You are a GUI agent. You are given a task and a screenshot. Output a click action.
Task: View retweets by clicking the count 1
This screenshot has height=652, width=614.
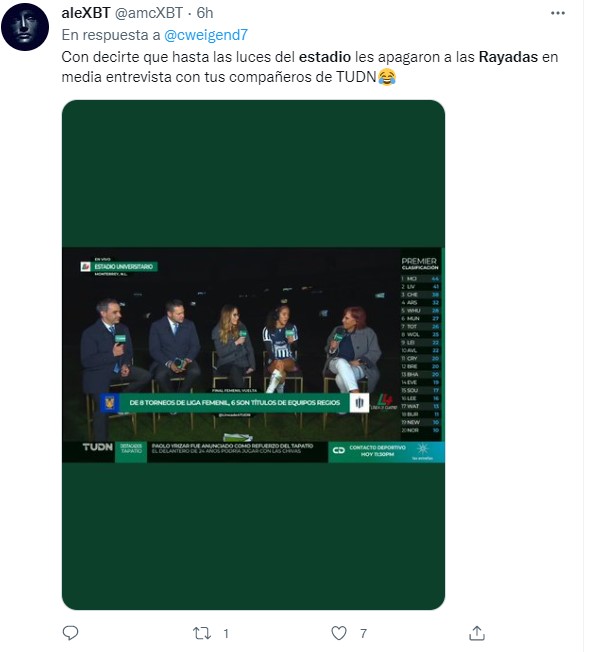(226, 634)
